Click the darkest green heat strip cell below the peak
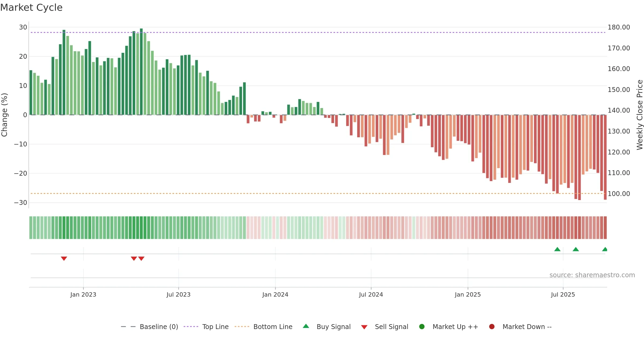 [141, 228]
